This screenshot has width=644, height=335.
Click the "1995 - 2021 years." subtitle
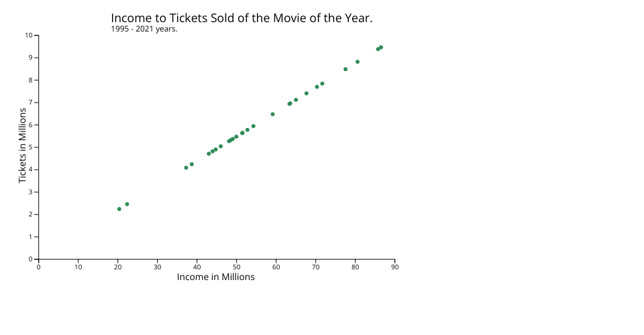(x=144, y=29)
